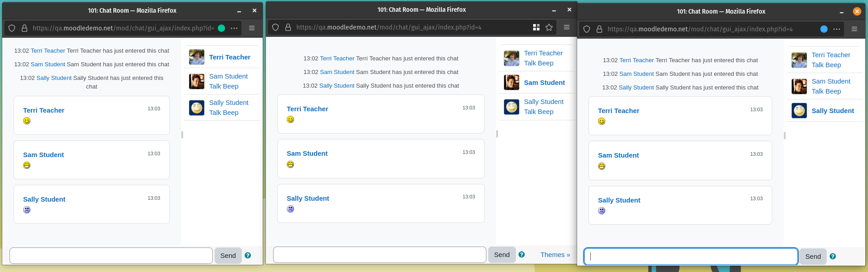Image resolution: width=868 pixels, height=272 pixels.
Task: Click the 13:02 Sally Student entry link in right window
Action: point(636,88)
